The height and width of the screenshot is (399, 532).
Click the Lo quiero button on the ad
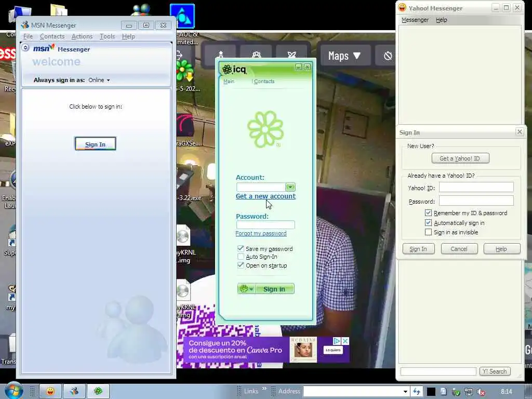point(333,350)
